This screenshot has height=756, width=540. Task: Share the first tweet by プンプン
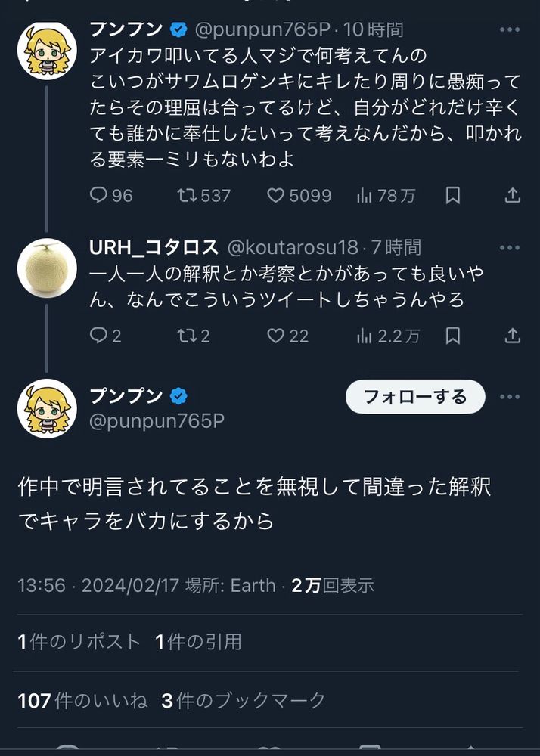pyautogui.click(x=512, y=195)
